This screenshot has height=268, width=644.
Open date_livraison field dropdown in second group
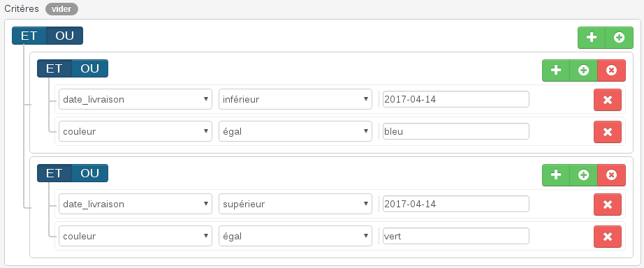136,204
